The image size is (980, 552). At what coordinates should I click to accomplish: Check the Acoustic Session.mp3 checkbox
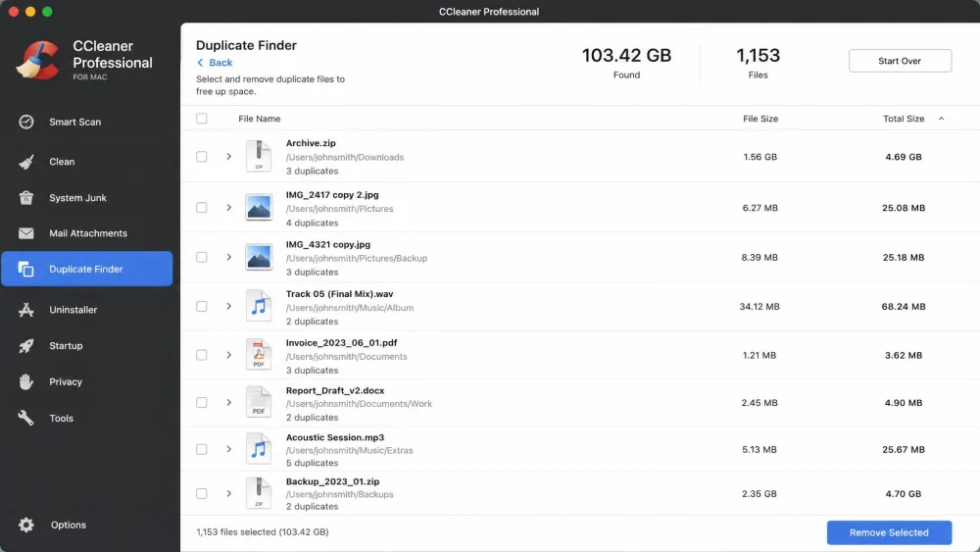coord(201,449)
